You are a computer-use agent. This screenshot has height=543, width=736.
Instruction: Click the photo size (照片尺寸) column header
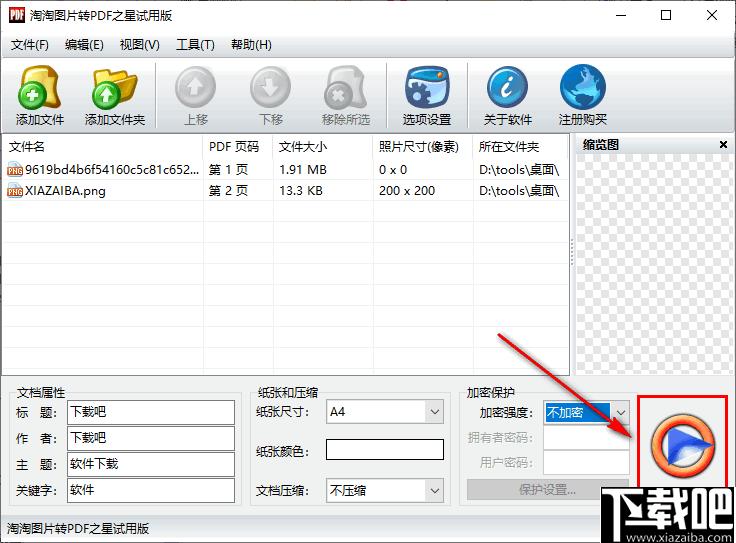coord(423,147)
